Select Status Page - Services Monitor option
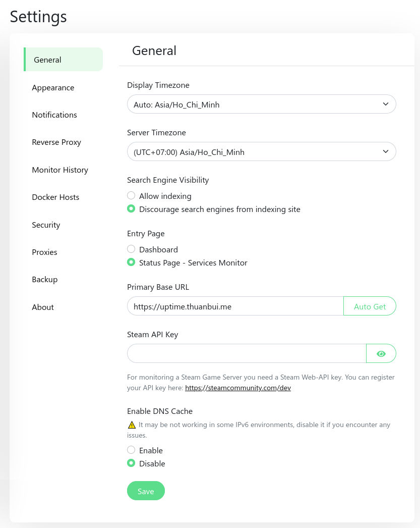420x528 pixels. click(131, 262)
